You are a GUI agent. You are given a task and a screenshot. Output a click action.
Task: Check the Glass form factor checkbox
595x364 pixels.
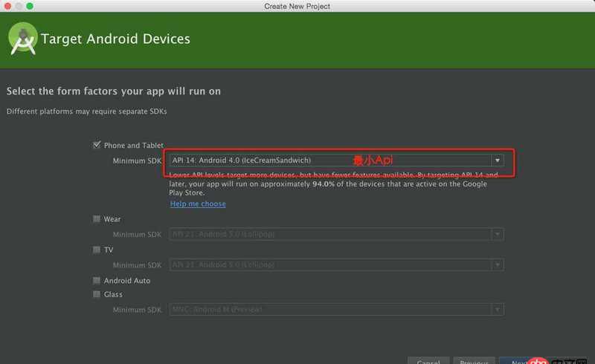point(97,295)
